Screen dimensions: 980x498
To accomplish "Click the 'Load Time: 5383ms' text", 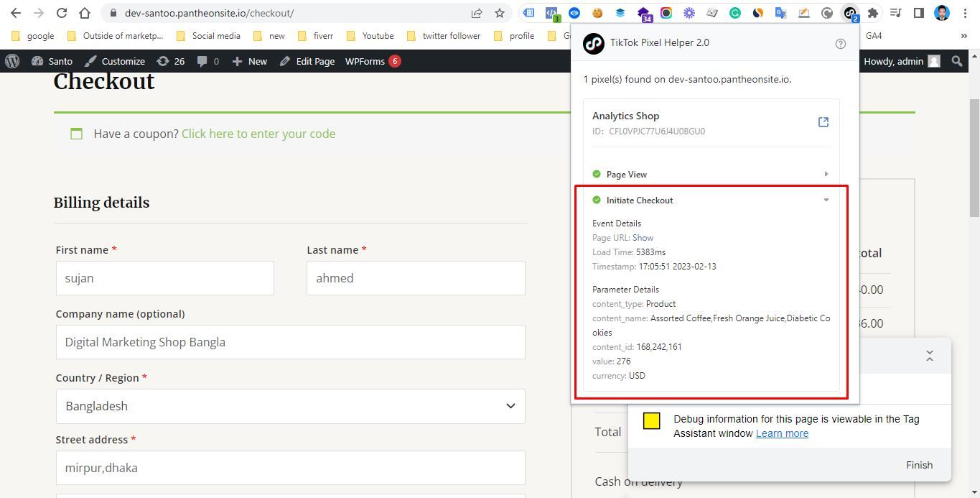I will 629,252.
